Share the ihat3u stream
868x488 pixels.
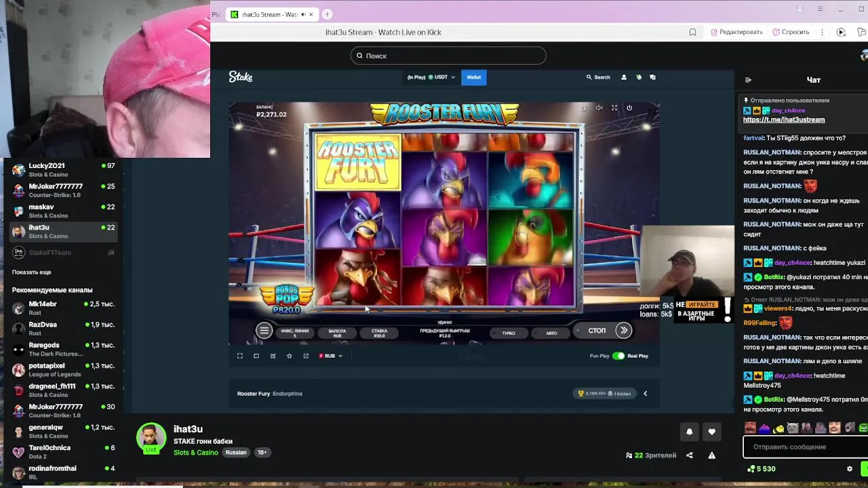pos(690,455)
